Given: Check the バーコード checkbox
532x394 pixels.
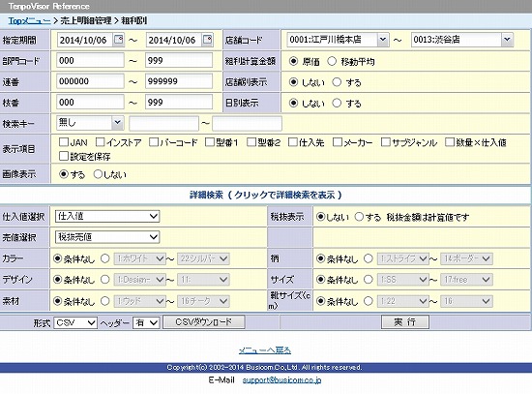Looking at the screenshot, I should 154,142.
